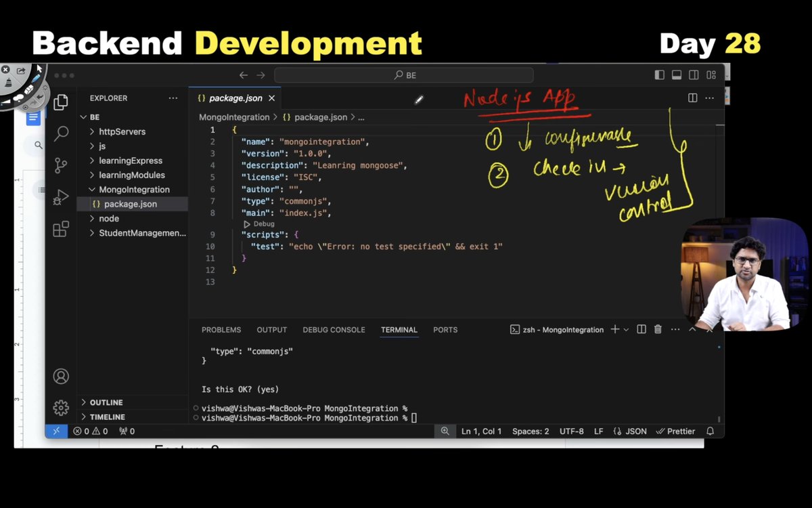The image size is (812, 508).
Task: Change end of line sequence LF
Action: click(599, 431)
